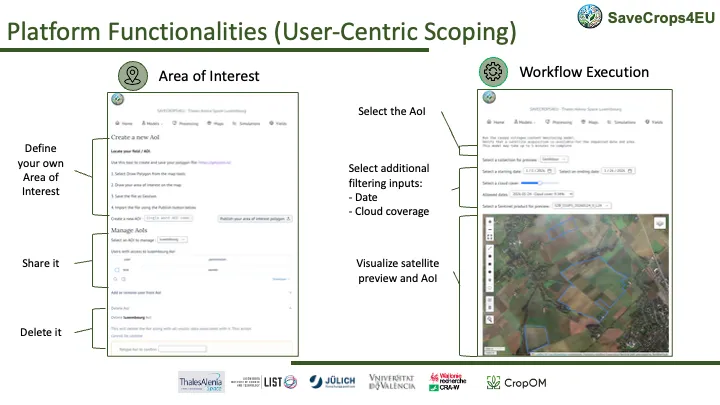This screenshot has width=720, height=405.
Task: Select the draw circle map tool
Action: coord(489,272)
